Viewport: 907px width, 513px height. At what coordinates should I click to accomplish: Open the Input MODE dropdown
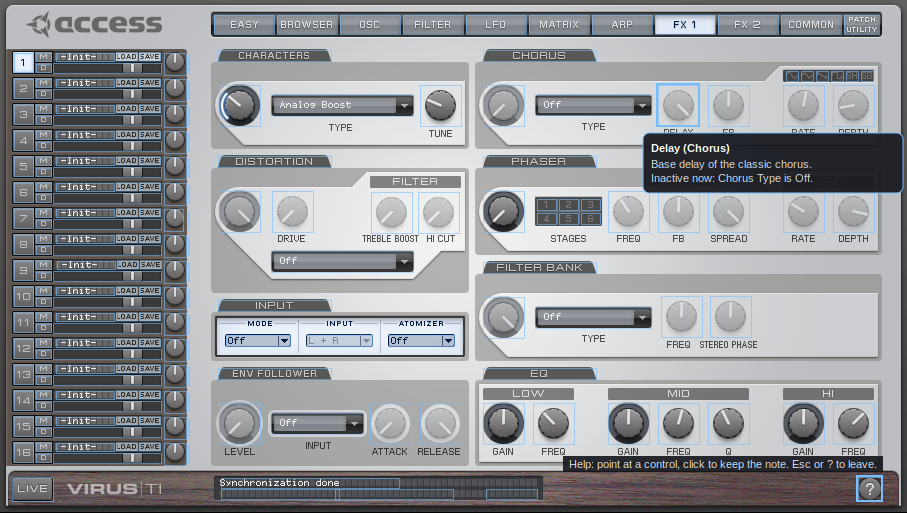pos(257,341)
